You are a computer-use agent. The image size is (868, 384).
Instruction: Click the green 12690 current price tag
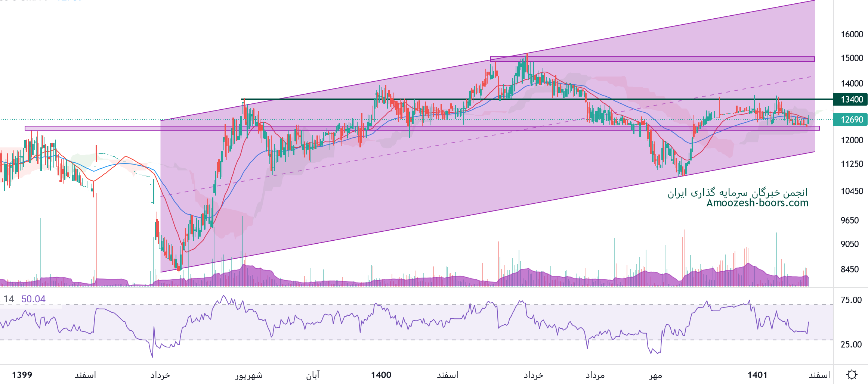[x=851, y=119]
